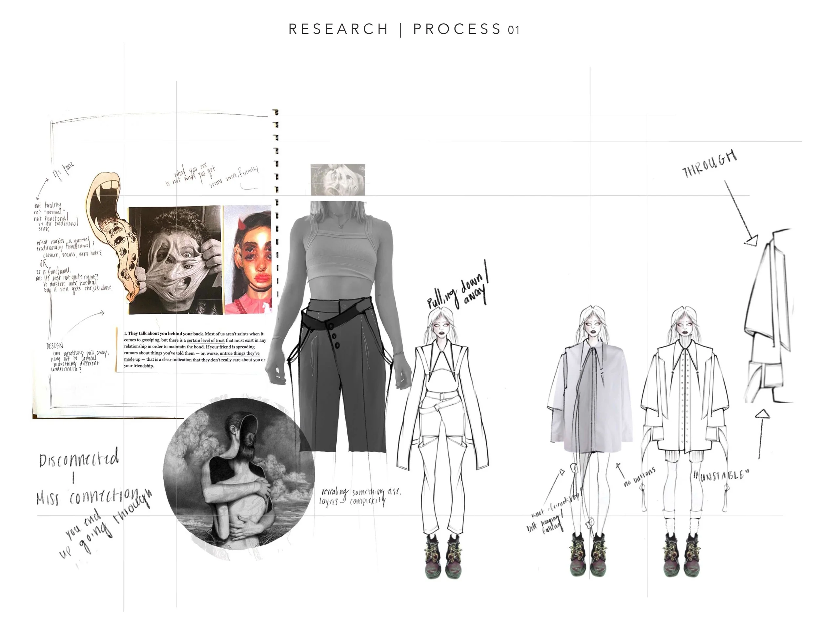Image resolution: width=820 pixels, height=644 pixels.
Task: Click the four-eyed girl portrait with horns
Action: (x=249, y=260)
